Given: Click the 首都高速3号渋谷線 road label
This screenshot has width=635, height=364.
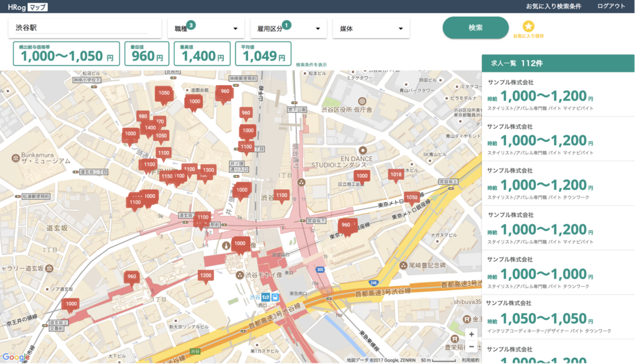Looking at the screenshot, I should tap(383, 292).
